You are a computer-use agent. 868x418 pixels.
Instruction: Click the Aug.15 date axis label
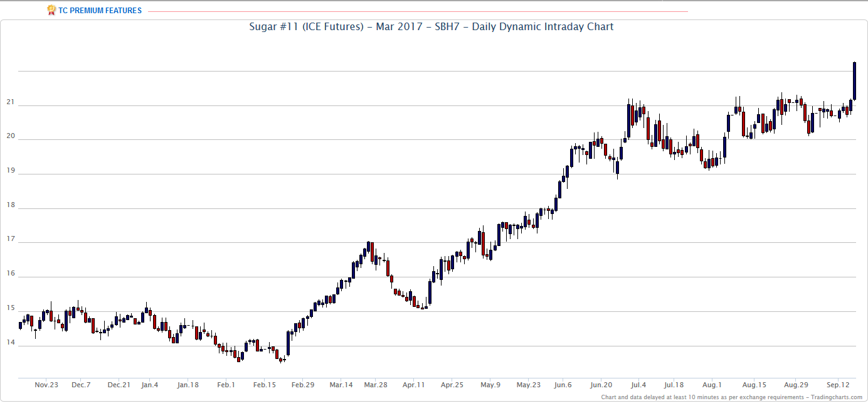pyautogui.click(x=754, y=385)
